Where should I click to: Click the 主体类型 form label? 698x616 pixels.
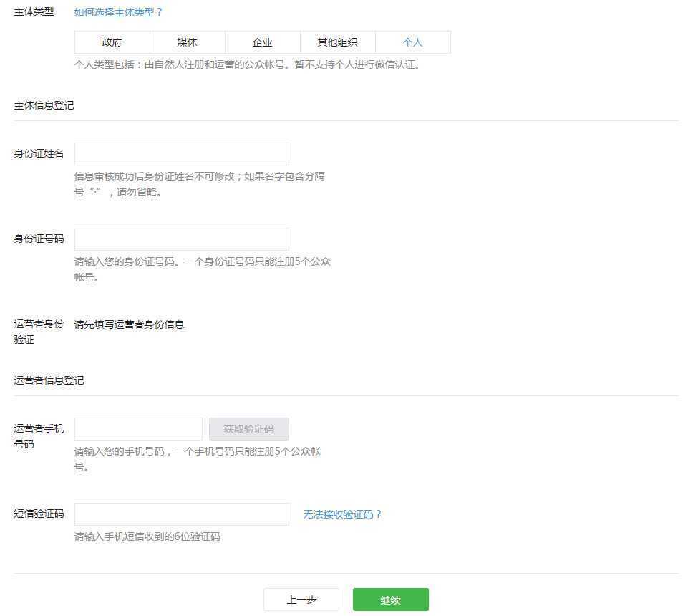point(34,12)
